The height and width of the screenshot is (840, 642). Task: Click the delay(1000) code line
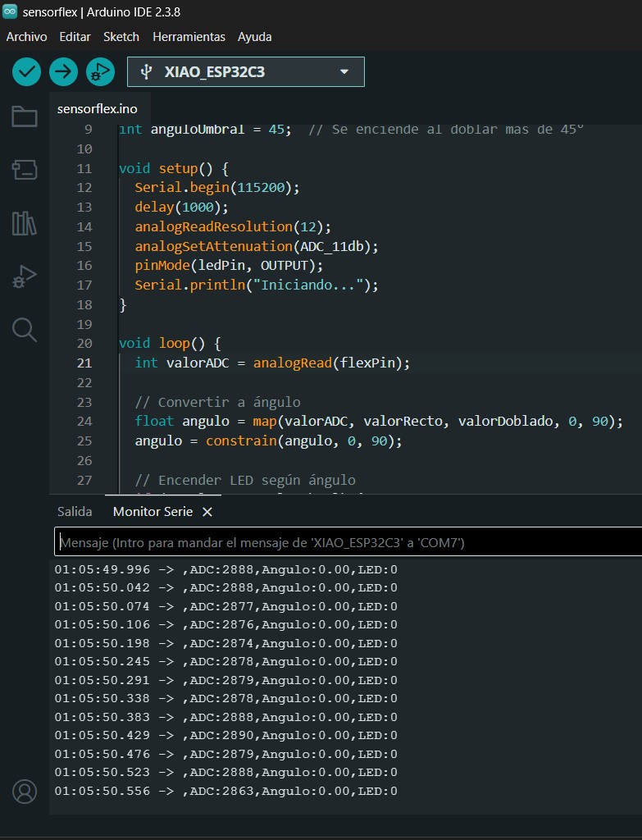coord(181,208)
